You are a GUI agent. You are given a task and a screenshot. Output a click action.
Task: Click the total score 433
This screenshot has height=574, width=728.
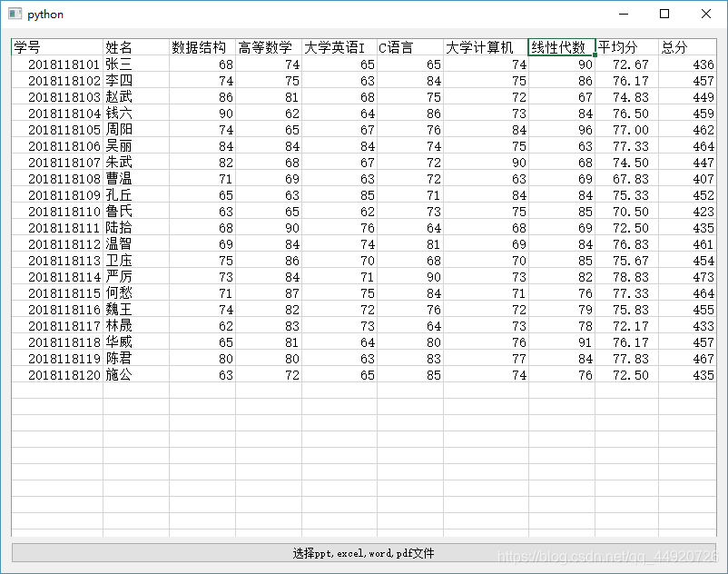tap(688, 325)
